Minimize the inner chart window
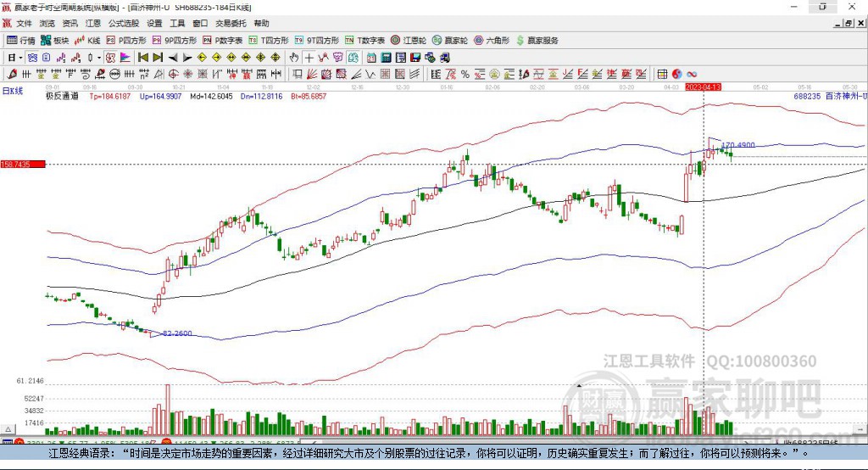This screenshot has height=470, width=868. tap(838, 23)
